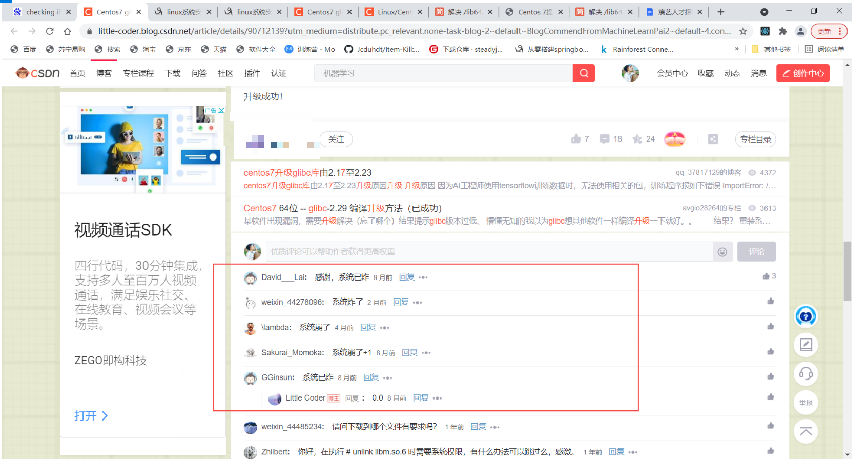
Task: Click the page vertical scrollbar
Action: tap(848, 271)
